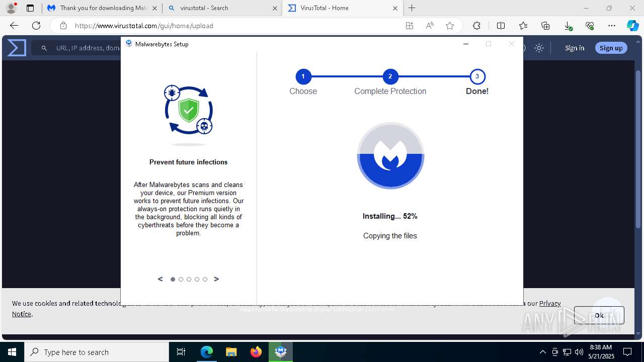
Task: Click the VirusTotal Sign up button
Action: [611, 48]
